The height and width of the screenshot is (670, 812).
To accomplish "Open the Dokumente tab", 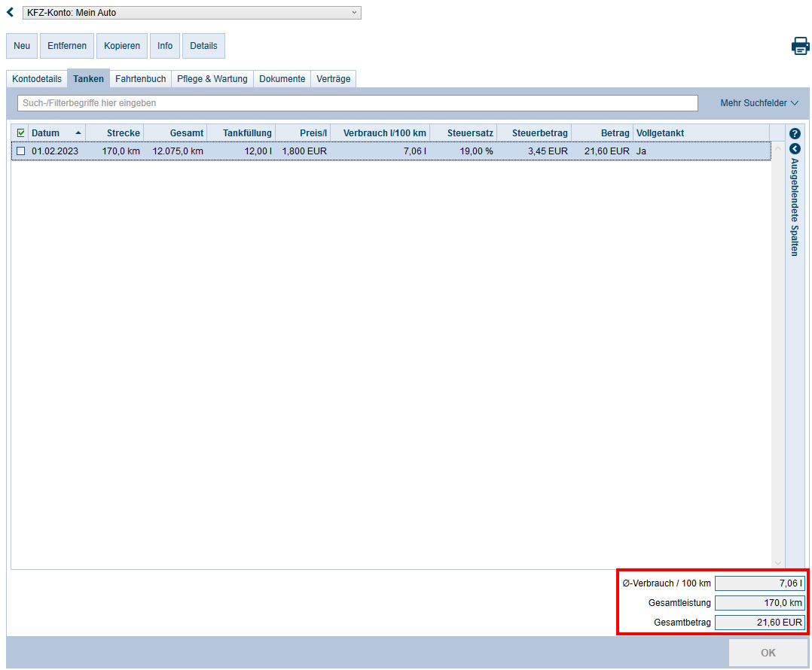I will pyautogui.click(x=282, y=78).
